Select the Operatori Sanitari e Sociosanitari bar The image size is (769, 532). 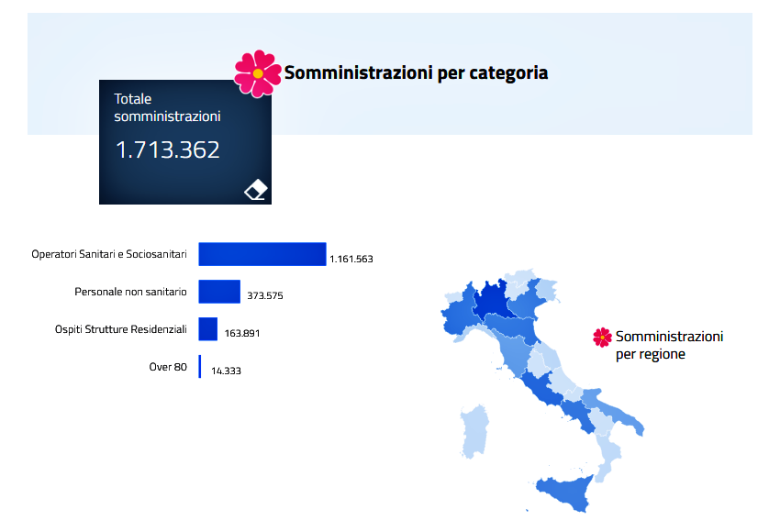(x=262, y=254)
